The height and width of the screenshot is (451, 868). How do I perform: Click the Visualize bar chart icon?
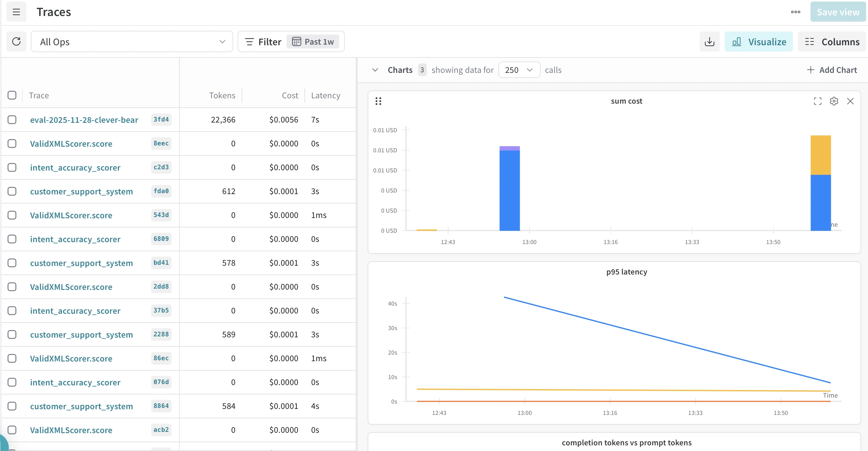point(737,42)
